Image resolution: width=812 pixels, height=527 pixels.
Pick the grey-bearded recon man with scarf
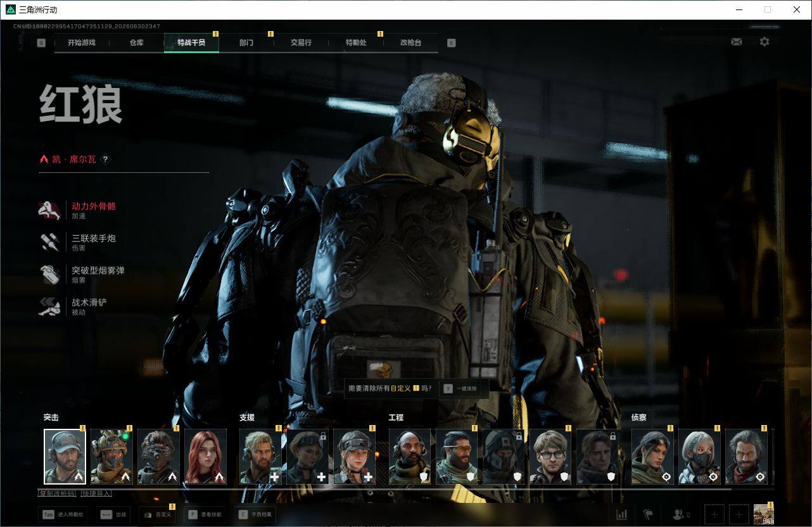coord(746,457)
